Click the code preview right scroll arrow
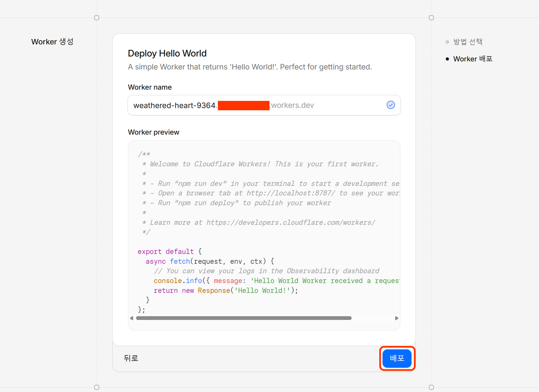 [396, 318]
